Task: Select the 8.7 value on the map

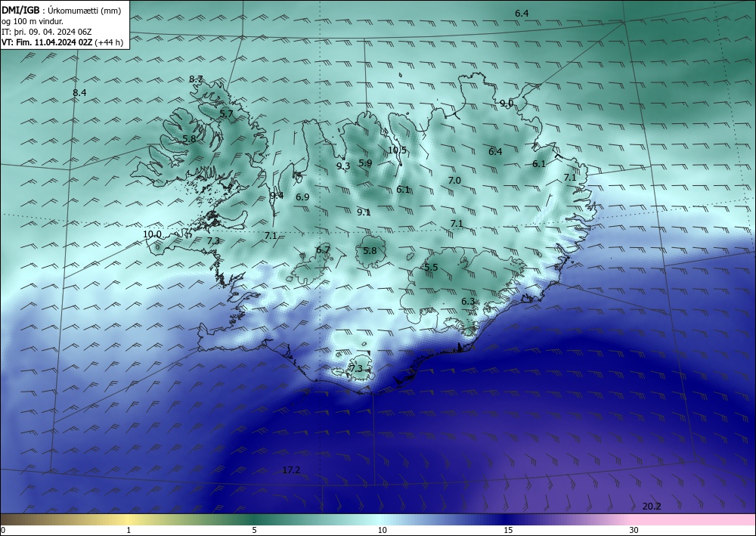Action: pyautogui.click(x=196, y=79)
